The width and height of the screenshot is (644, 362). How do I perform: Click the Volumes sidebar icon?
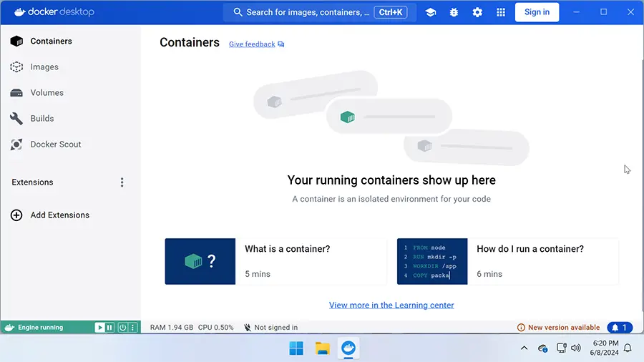point(16,93)
